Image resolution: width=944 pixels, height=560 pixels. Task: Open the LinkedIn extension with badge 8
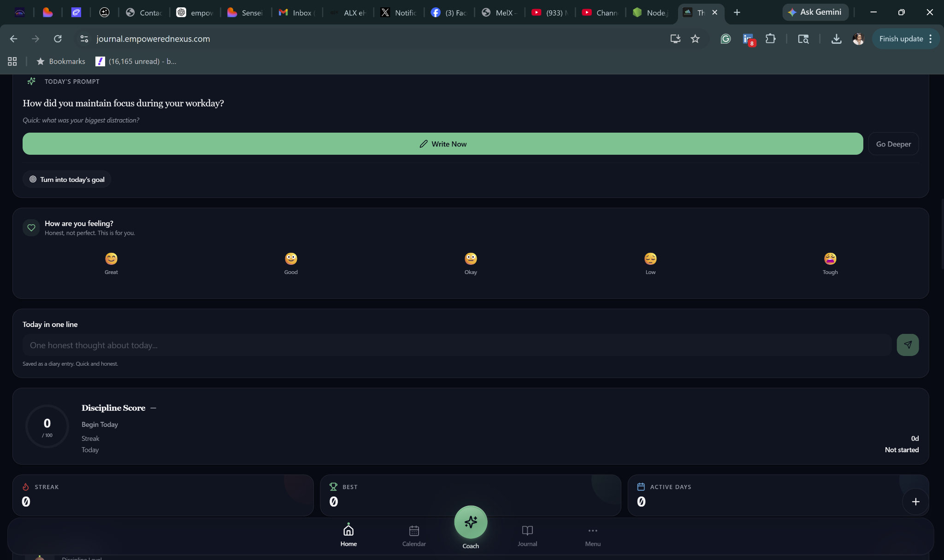(x=748, y=39)
